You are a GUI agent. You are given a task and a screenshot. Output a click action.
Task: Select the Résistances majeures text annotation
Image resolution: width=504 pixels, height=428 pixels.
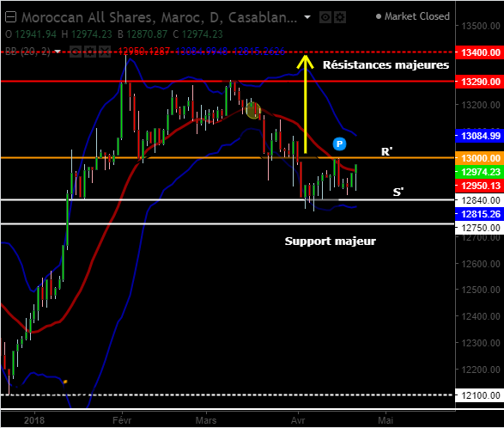click(386, 65)
